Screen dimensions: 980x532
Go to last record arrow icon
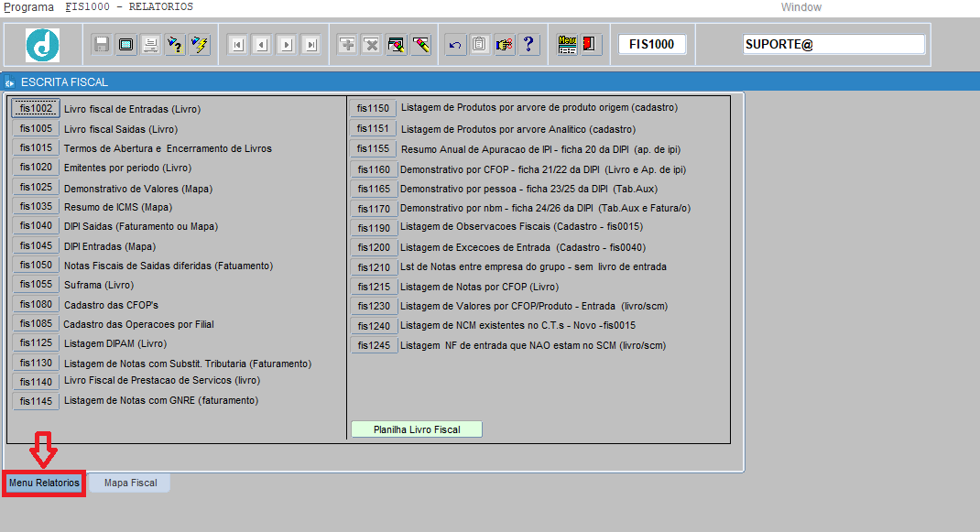311,44
